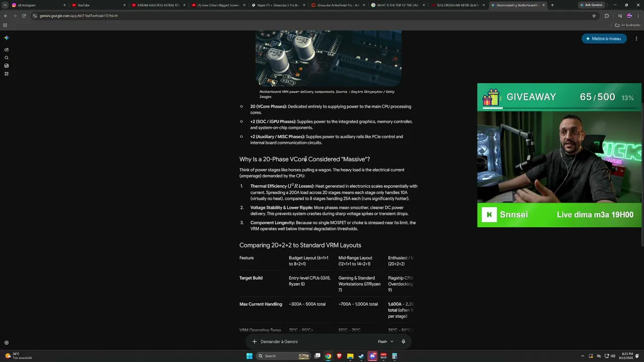Screen dimensions: 644x362
Task: Close the YouTube tab
Action: (x=124, y=5)
